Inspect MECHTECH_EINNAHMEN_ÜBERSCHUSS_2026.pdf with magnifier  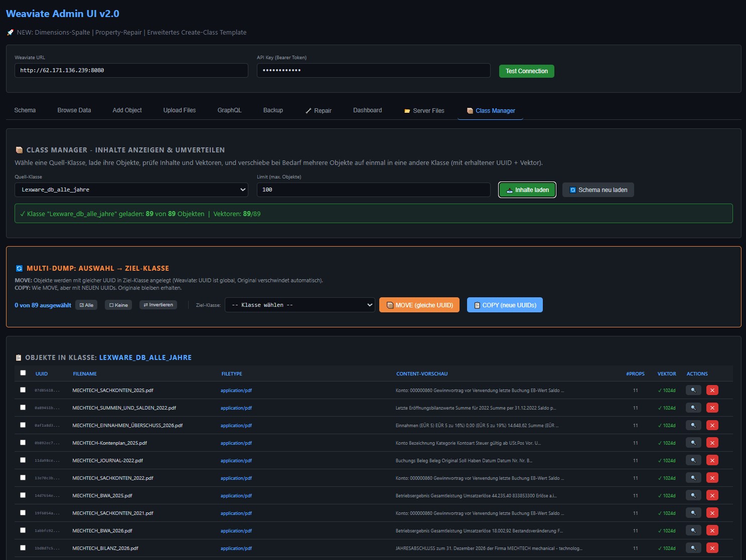693,425
